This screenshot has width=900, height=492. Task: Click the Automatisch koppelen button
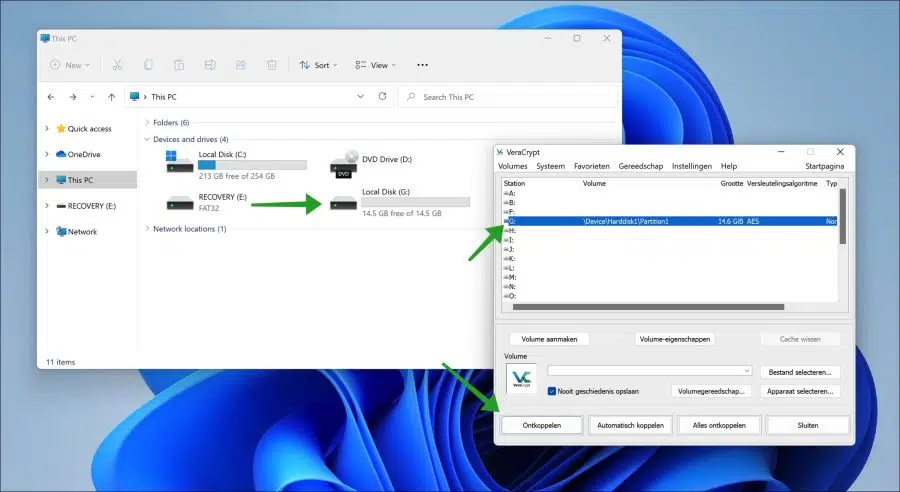pyautogui.click(x=630, y=425)
